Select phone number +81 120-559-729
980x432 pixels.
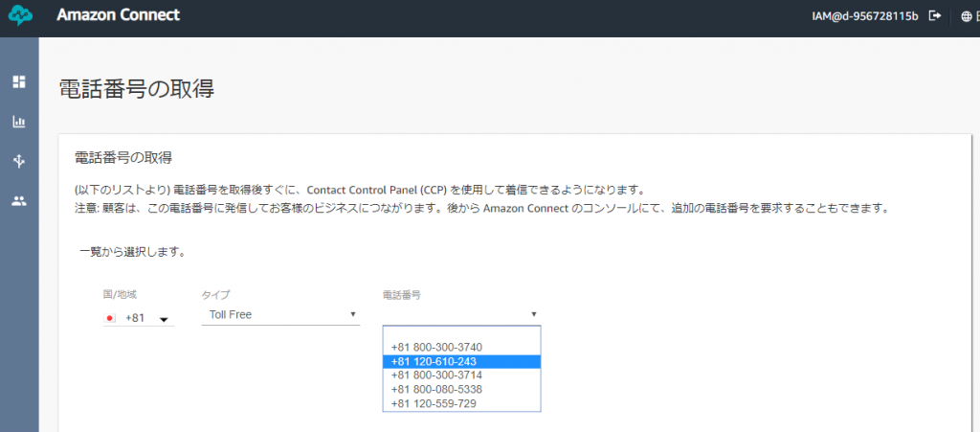tap(462, 404)
